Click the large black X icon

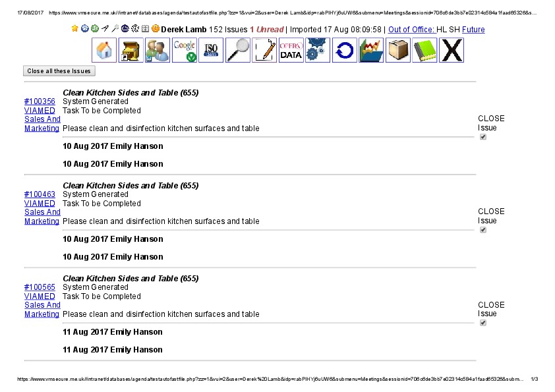click(x=452, y=50)
